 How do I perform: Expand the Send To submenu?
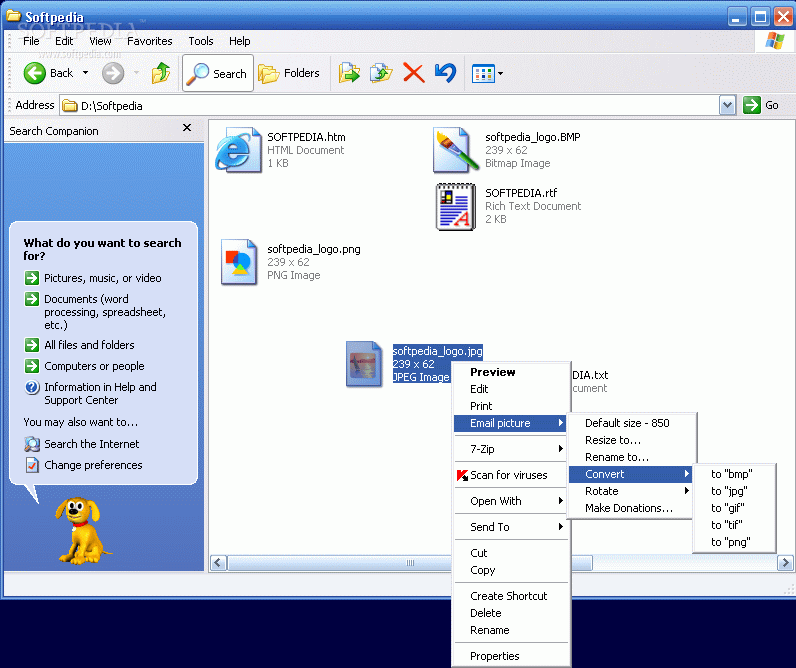click(x=511, y=527)
